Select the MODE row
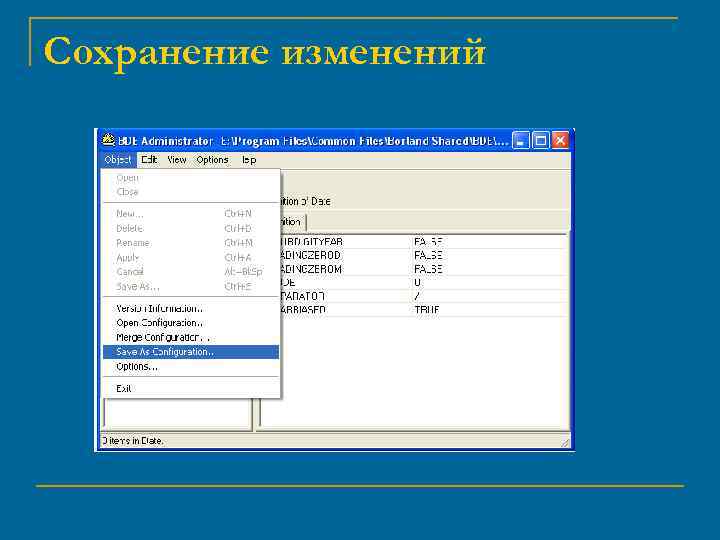Viewport: 720px width, 540px height. [422, 282]
